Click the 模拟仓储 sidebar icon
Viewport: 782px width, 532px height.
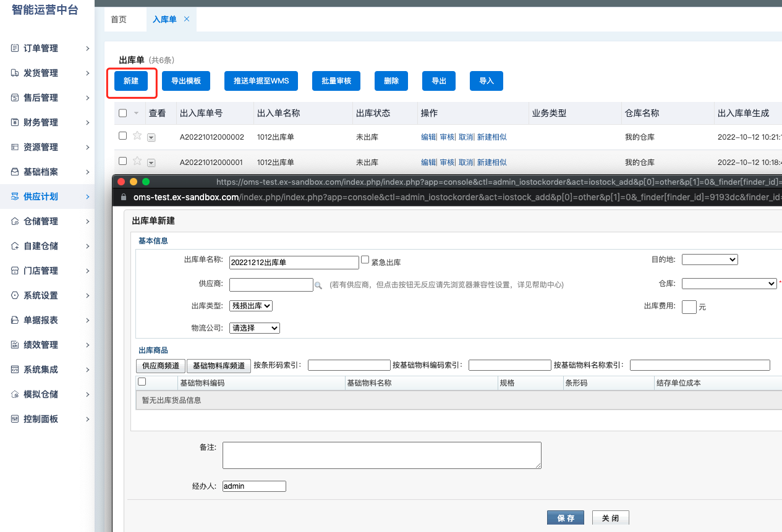15,394
